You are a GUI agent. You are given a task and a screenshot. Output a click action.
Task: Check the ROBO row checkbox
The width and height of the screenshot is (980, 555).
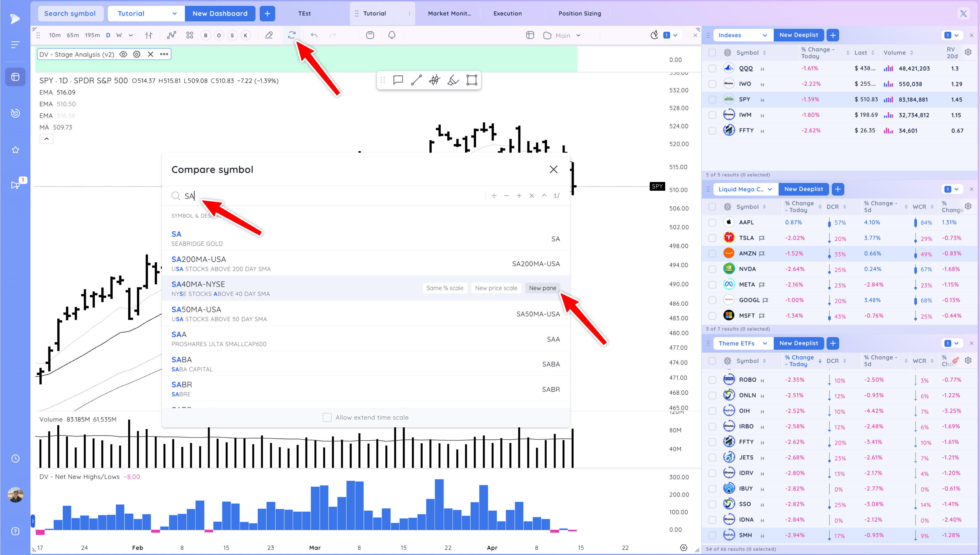pos(712,380)
